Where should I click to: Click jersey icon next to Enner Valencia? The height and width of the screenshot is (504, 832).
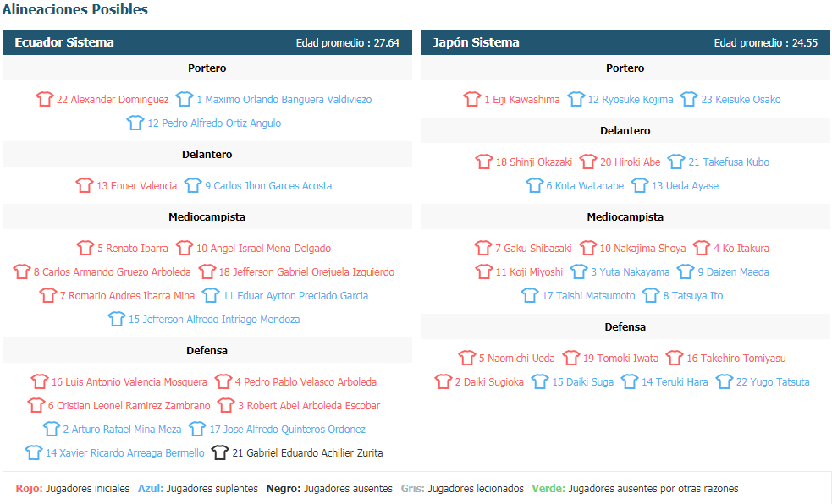(85, 185)
